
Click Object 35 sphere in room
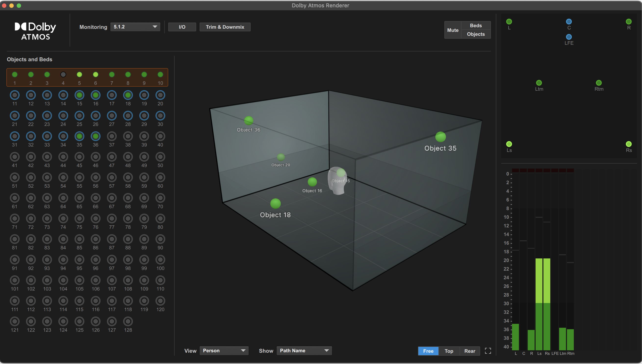click(x=441, y=137)
